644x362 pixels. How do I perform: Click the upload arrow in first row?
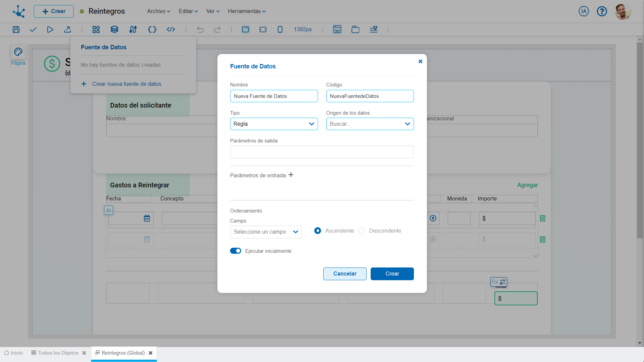click(433, 219)
